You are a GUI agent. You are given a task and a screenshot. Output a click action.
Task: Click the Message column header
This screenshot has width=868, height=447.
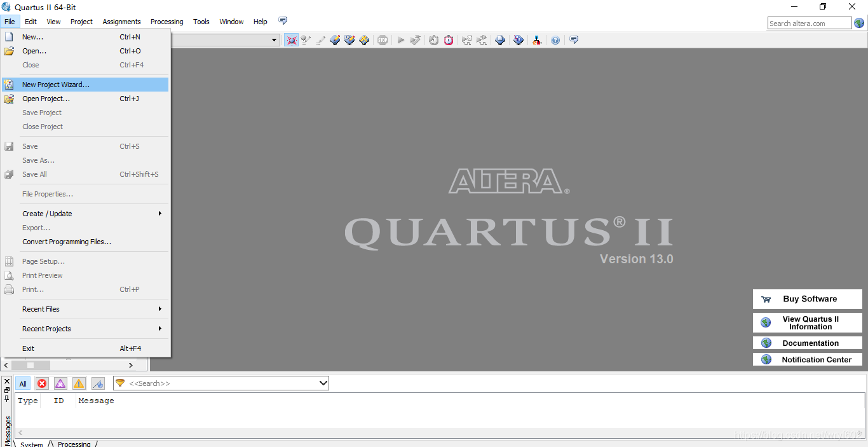(x=97, y=401)
